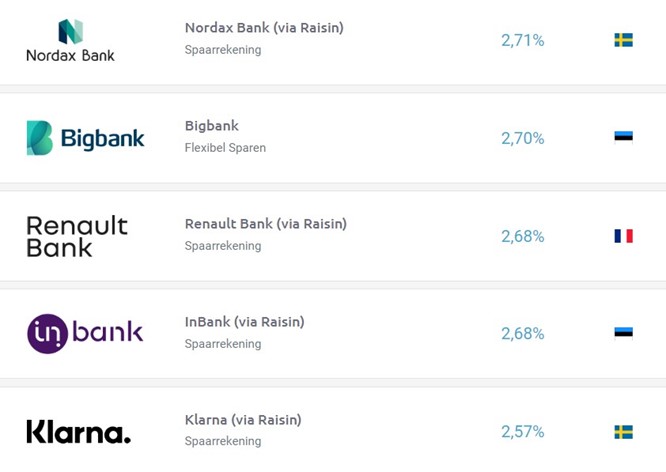Open InBank (via Raisin) link
Screen dimensions: 666x472
point(245,322)
